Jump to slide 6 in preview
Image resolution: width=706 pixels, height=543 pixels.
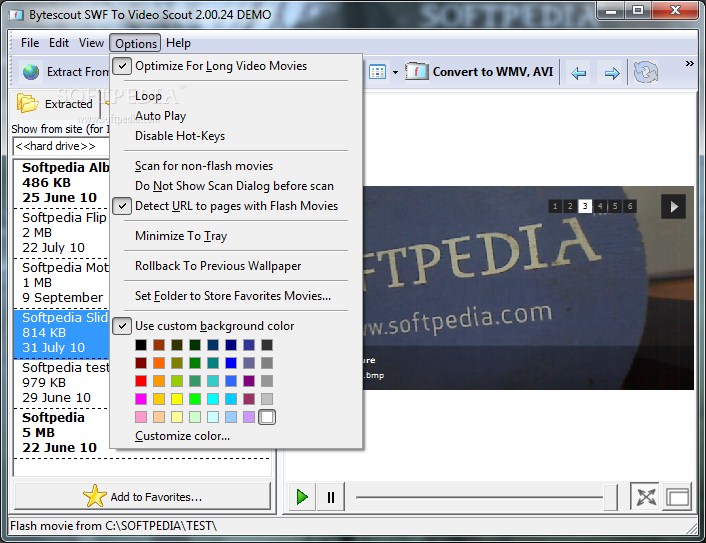coord(630,206)
